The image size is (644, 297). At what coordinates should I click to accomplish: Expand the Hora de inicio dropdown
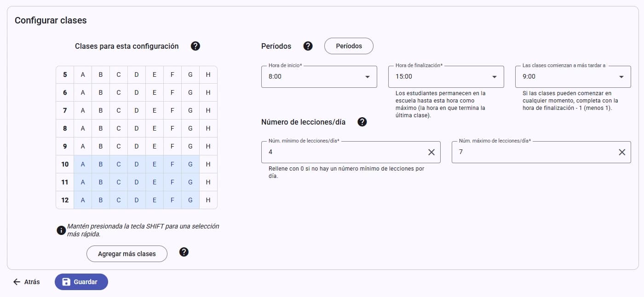[368, 77]
